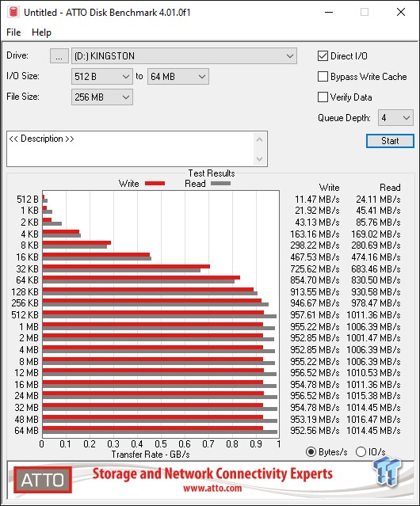This screenshot has width=420, height=506.
Task: Click the ATTO app icon in title bar
Action: click(13, 12)
